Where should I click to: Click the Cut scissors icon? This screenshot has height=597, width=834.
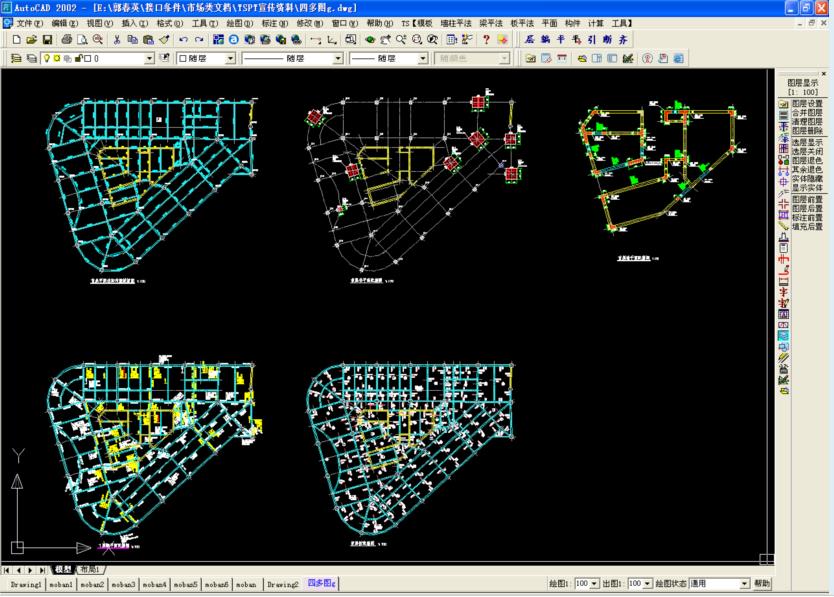[x=118, y=39]
